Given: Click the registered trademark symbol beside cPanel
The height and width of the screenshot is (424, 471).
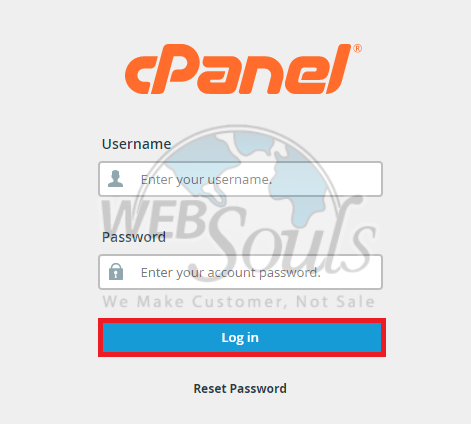Looking at the screenshot, I should (x=357, y=48).
